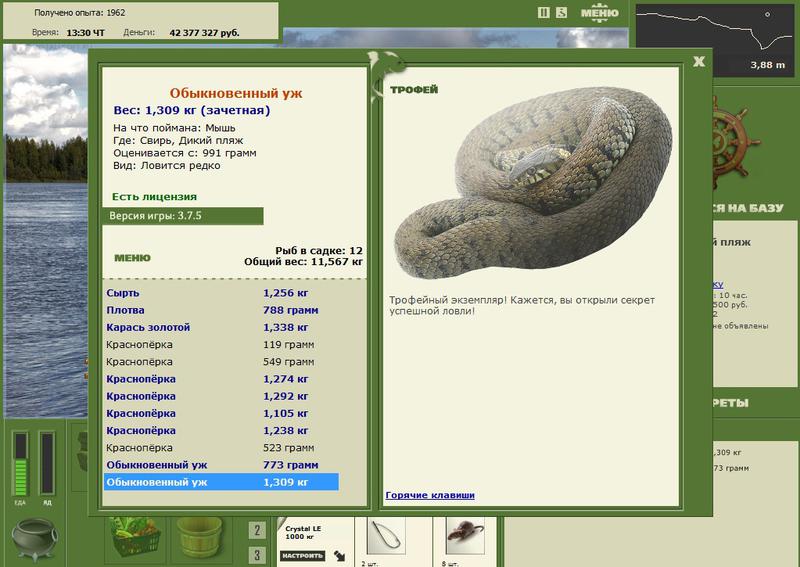Screen dimensions: 800x567
Task: Select Краснопёрка 119 грамм row
Action: [221, 344]
